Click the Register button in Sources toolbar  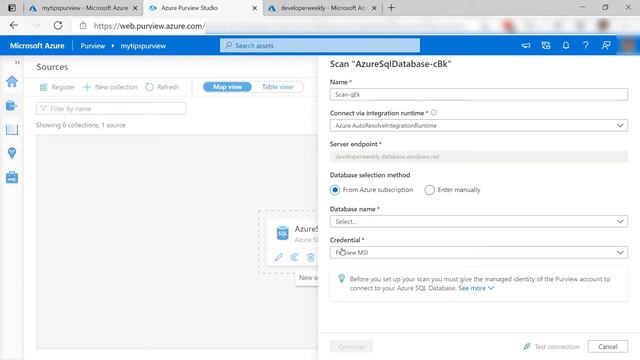[x=57, y=87]
